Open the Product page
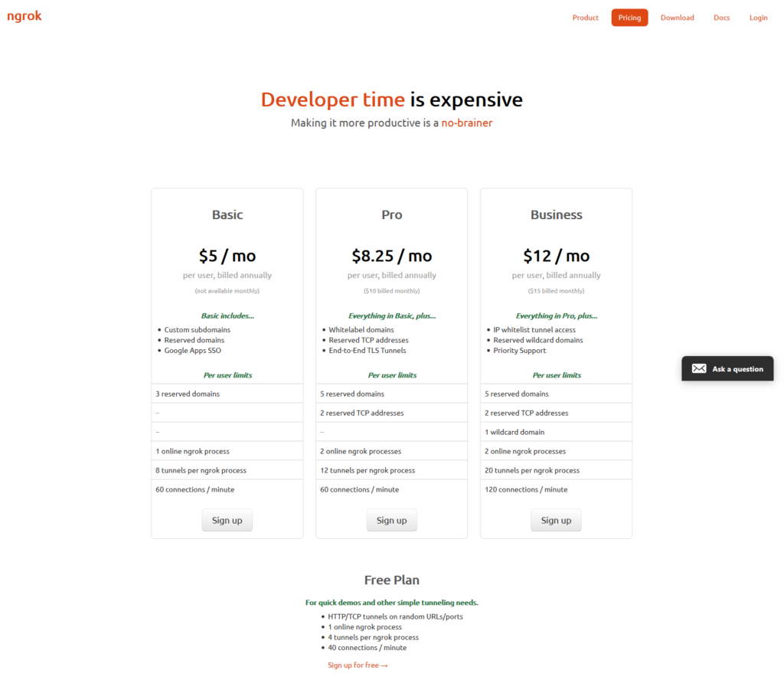 (585, 18)
